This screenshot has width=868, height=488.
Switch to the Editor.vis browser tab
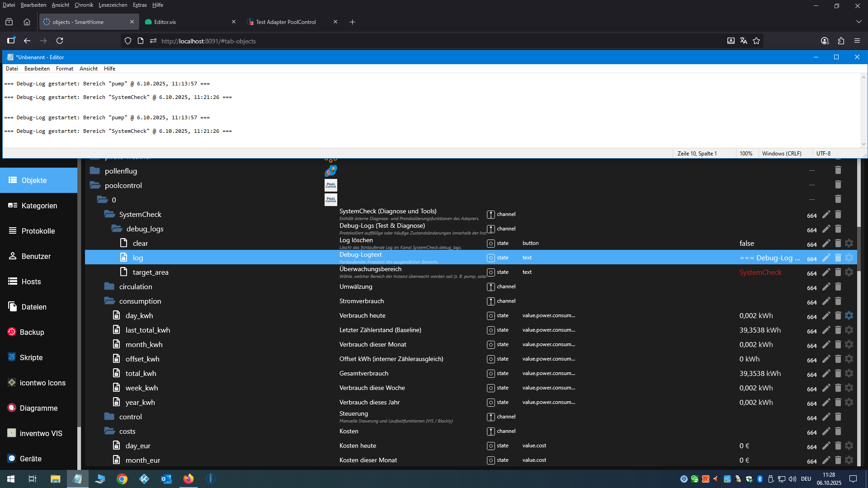(x=165, y=22)
